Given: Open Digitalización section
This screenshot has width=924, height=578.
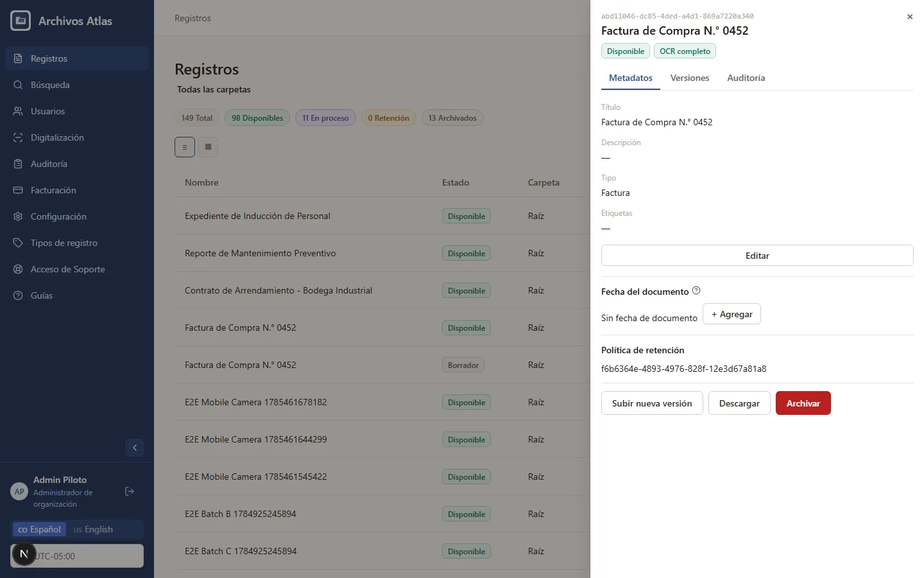Looking at the screenshot, I should coord(77,137).
